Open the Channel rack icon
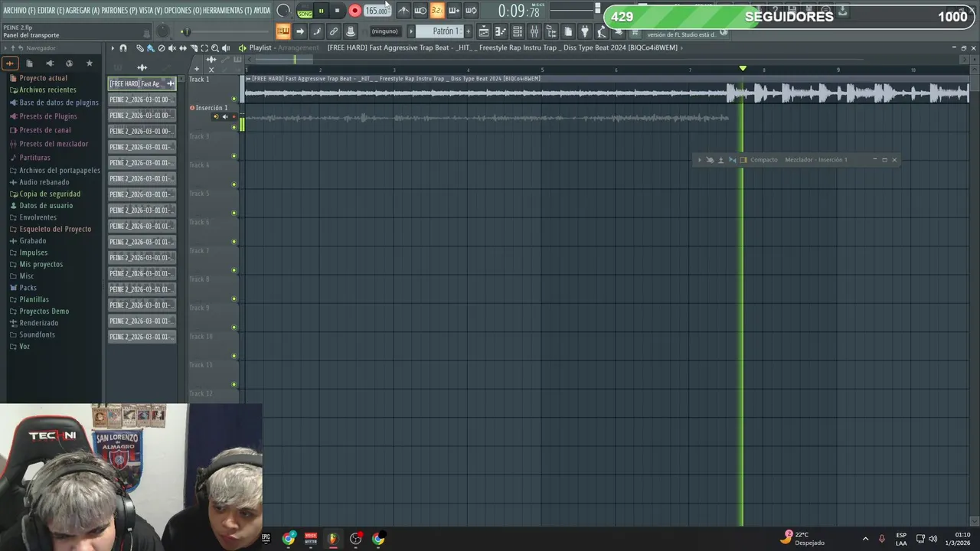 pos(518,31)
